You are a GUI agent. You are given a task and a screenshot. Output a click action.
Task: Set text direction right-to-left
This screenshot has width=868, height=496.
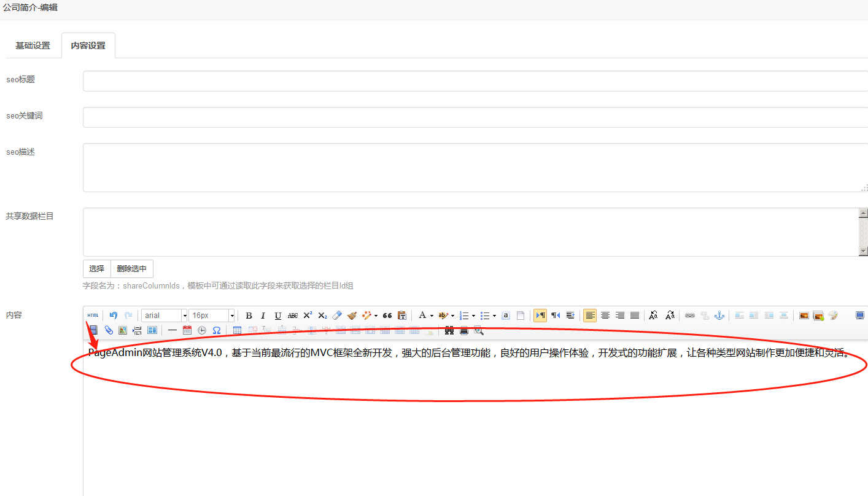(x=556, y=316)
